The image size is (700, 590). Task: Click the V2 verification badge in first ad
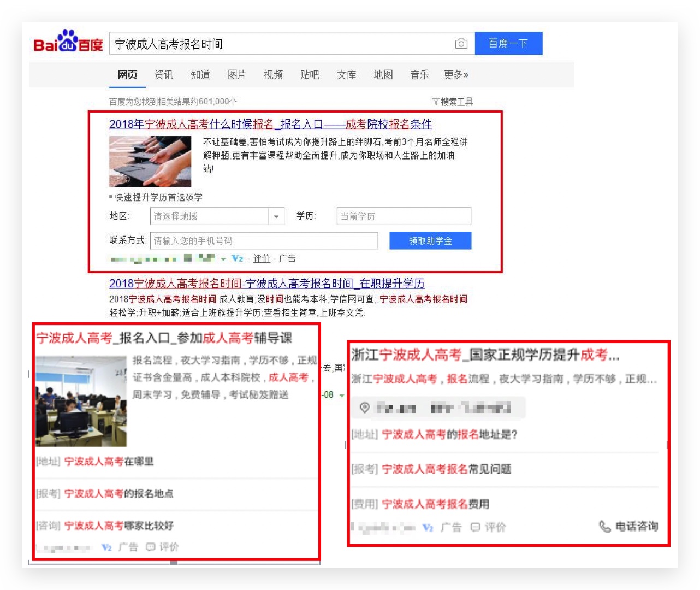click(237, 258)
